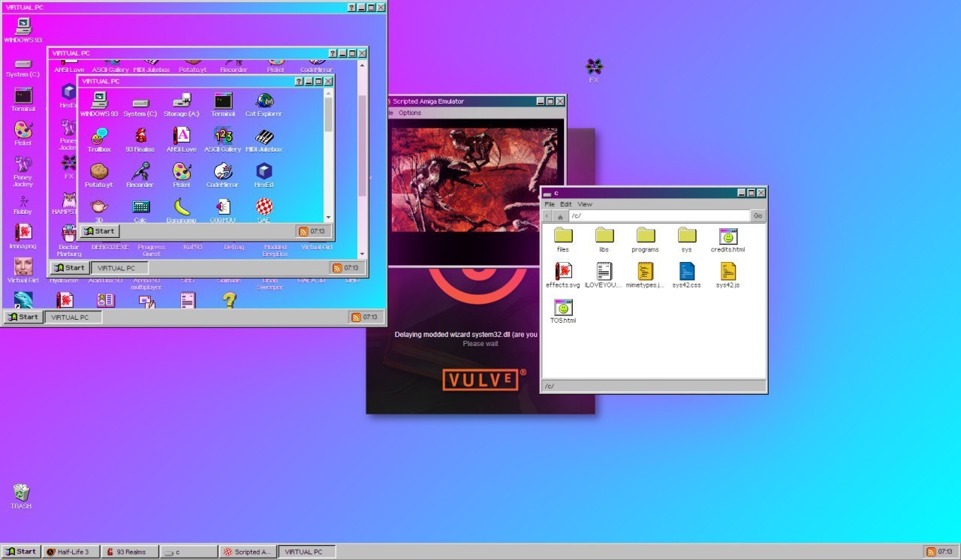This screenshot has height=560, width=961.
Task: Click the /c/ address field in the c window
Action: 658,216
